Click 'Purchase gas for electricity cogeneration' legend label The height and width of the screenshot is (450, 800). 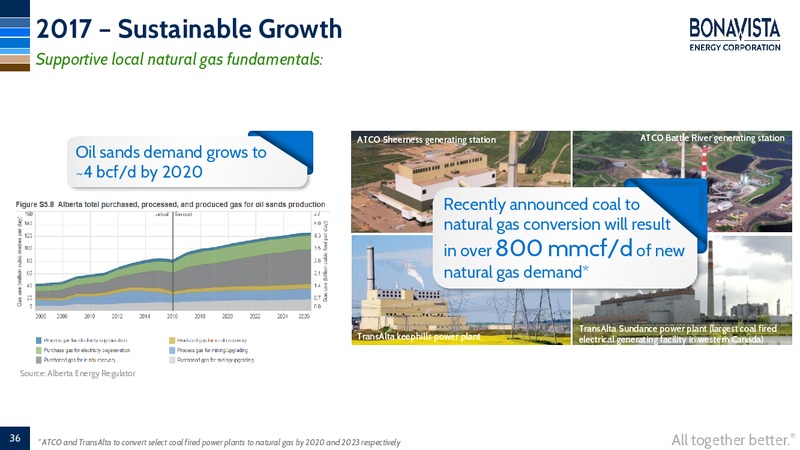coord(87,351)
